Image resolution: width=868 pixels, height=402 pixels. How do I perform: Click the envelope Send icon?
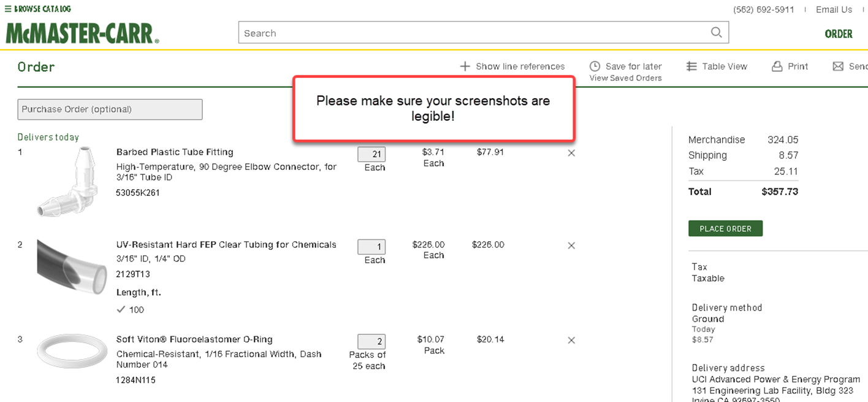[838, 66]
